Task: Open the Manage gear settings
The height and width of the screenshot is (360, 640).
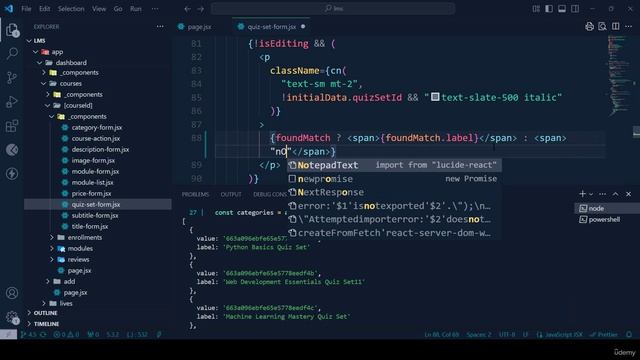Action: tap(12, 317)
